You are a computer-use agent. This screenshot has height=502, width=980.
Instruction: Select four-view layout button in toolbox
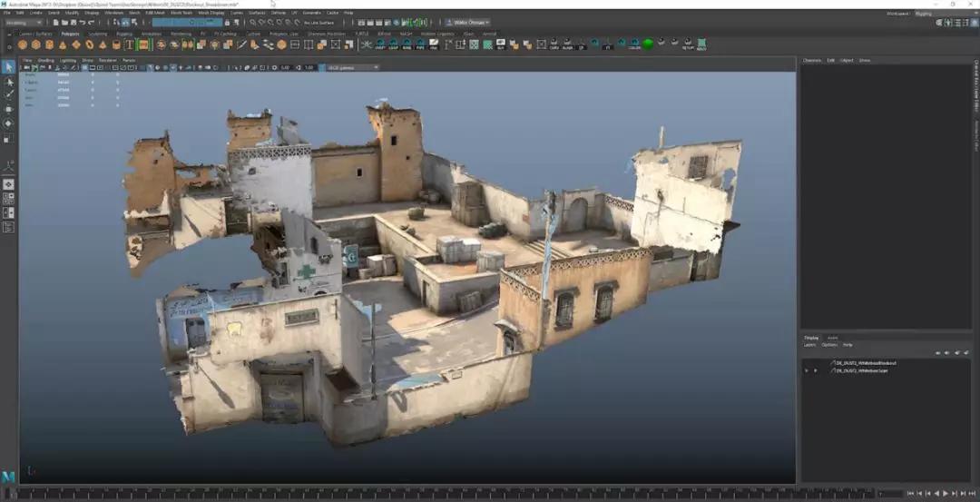[9, 199]
